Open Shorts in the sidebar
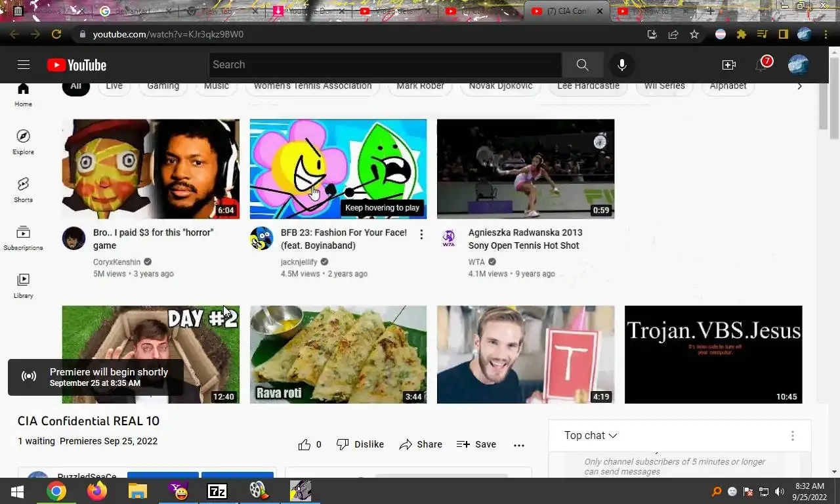This screenshot has height=504, width=840. point(23,190)
